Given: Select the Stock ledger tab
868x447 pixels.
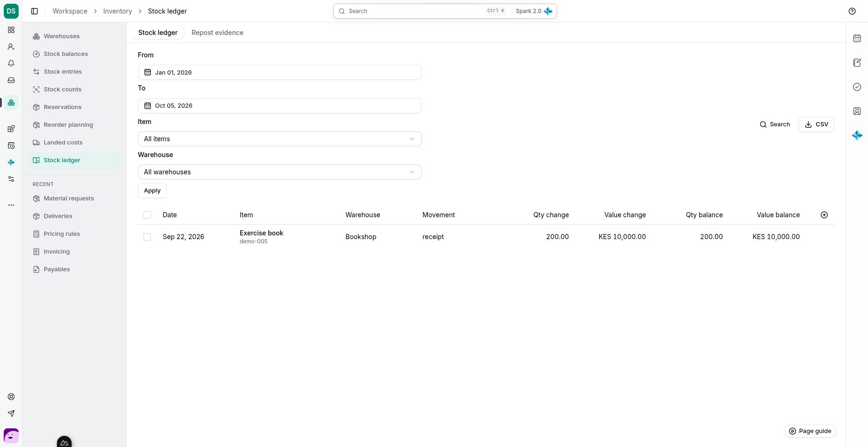Looking at the screenshot, I should click(158, 33).
